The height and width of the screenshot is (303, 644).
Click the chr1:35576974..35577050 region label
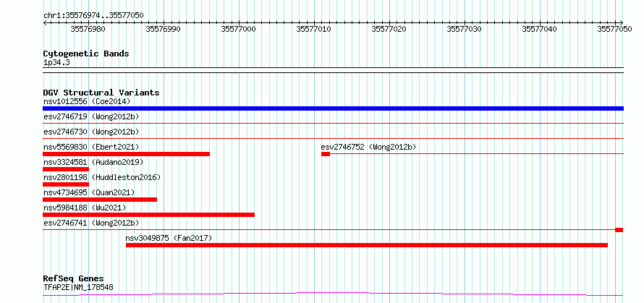(x=93, y=16)
